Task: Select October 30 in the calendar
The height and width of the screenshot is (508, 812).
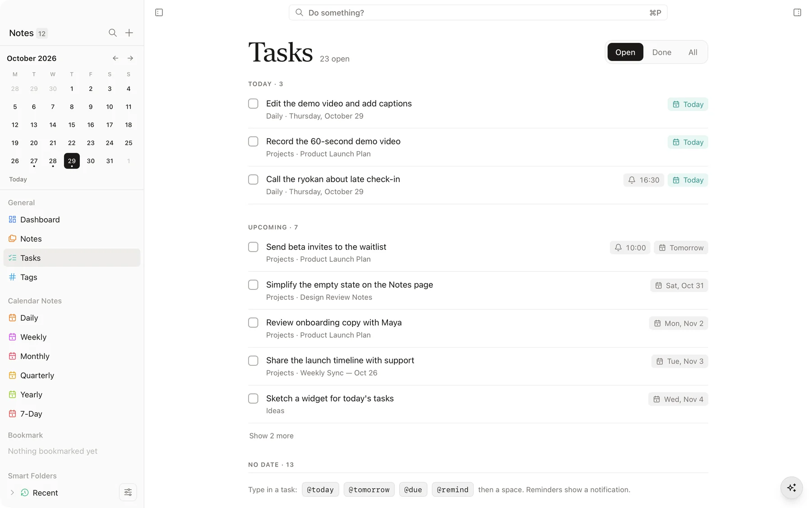Action: [91, 161]
